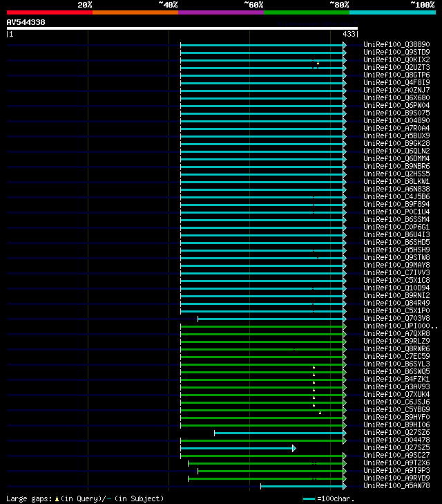
Task: Click the UniRef100_A5AW78 hit label
Action: pos(396,485)
